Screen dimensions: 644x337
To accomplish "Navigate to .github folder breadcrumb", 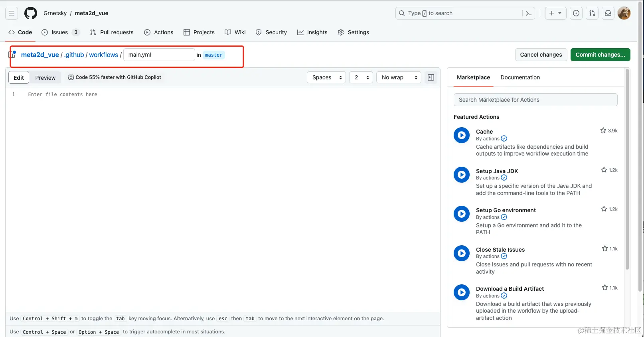I will (x=74, y=55).
